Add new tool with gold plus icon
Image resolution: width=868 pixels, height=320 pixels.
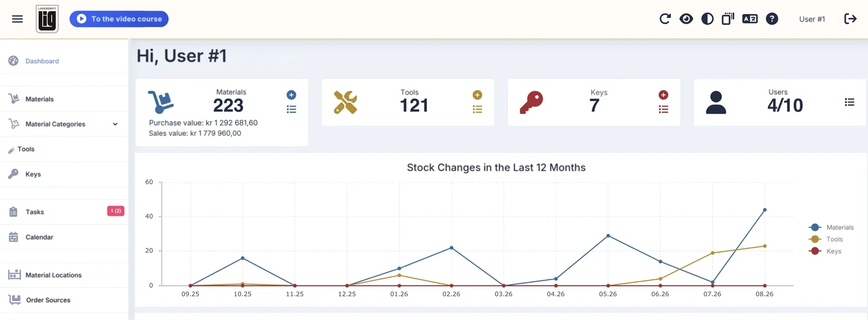pyautogui.click(x=477, y=95)
